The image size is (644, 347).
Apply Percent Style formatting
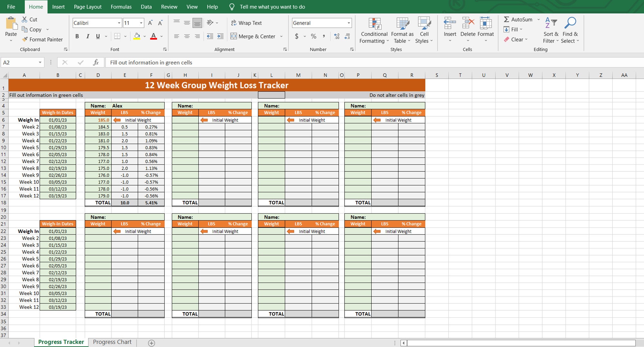pyautogui.click(x=314, y=36)
